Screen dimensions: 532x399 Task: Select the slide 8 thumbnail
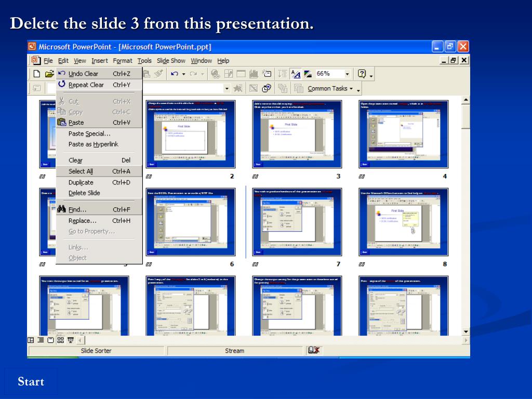[403, 222]
